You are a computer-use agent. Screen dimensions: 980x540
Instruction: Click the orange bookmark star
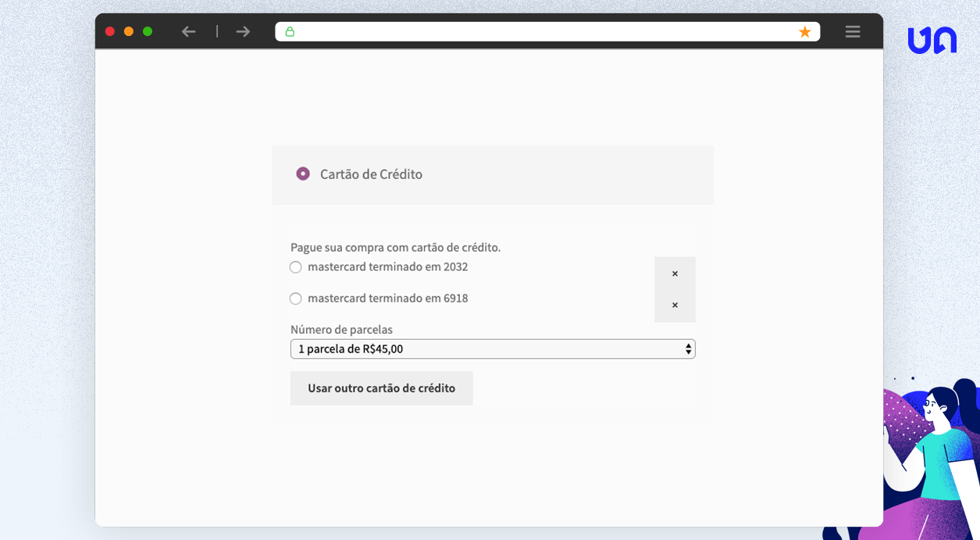[x=804, y=31]
